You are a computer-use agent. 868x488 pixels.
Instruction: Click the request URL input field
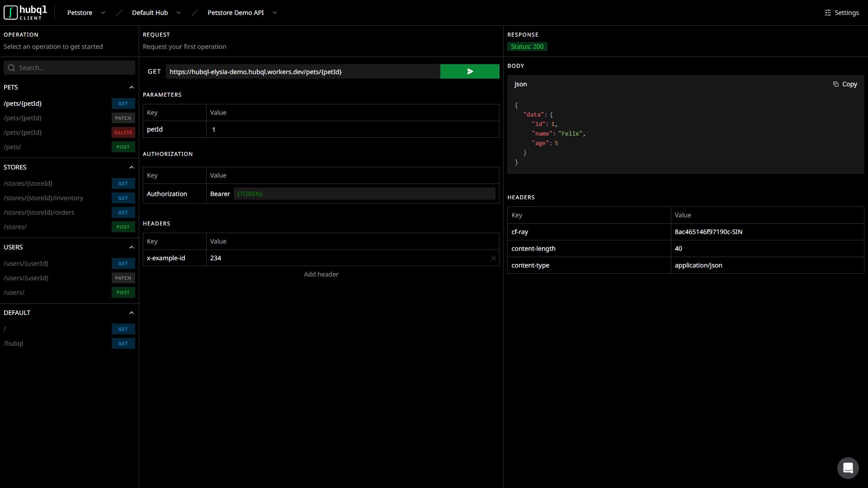click(303, 71)
